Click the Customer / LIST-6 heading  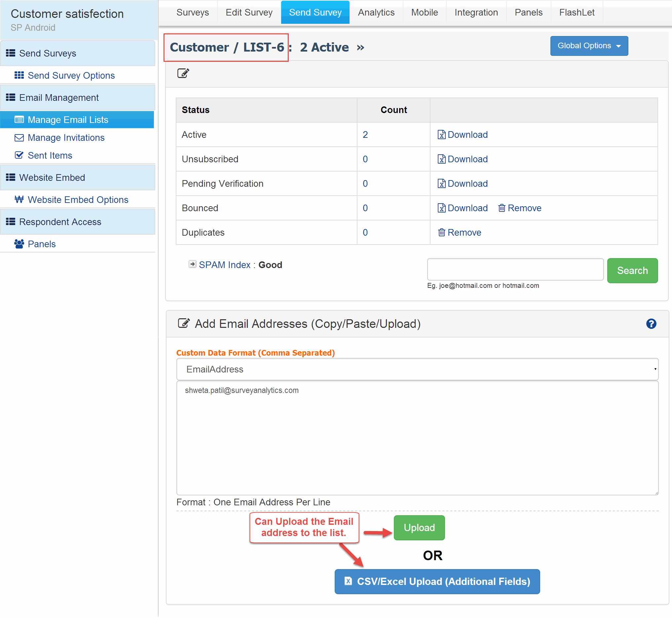tap(227, 47)
